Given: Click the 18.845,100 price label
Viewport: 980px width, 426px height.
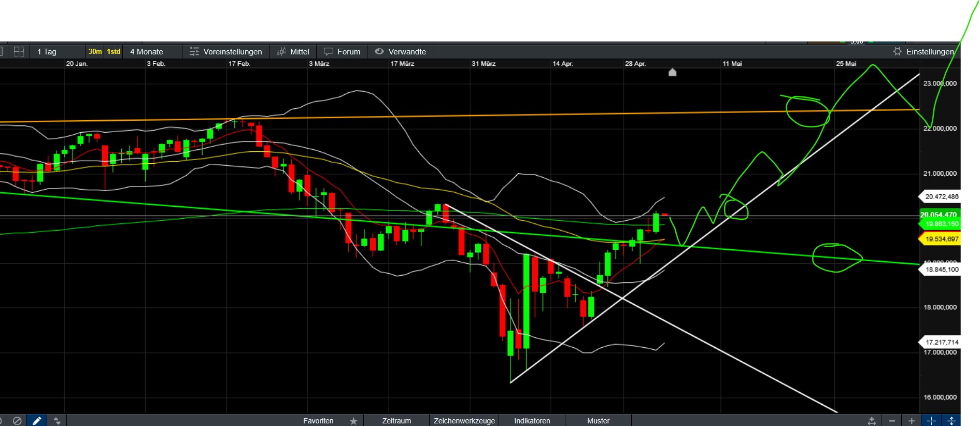Looking at the screenshot, I should [x=940, y=269].
